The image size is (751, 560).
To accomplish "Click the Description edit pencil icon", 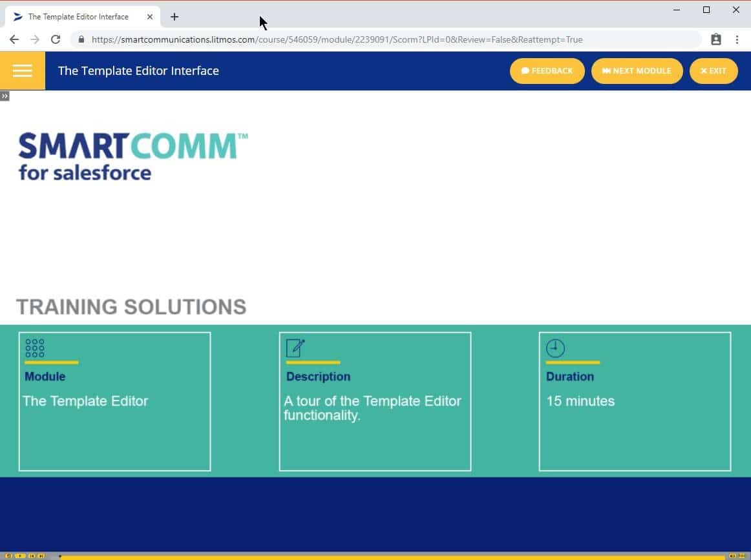I will (x=295, y=348).
